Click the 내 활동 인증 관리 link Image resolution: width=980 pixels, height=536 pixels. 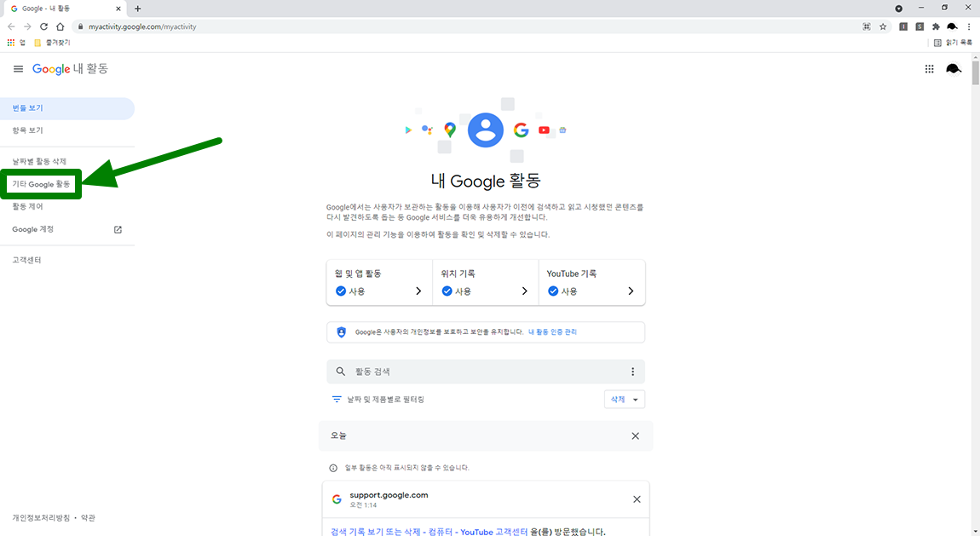point(552,332)
